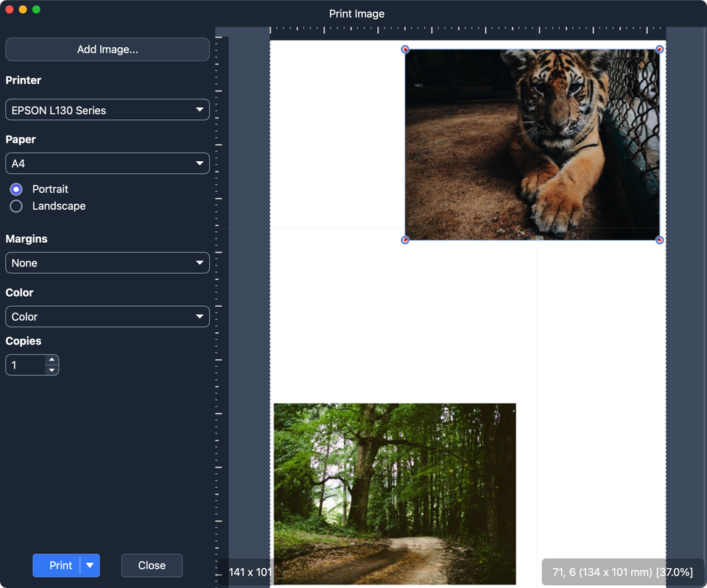The width and height of the screenshot is (707, 588).
Task: Open the Color mode dropdown
Action: tap(108, 316)
